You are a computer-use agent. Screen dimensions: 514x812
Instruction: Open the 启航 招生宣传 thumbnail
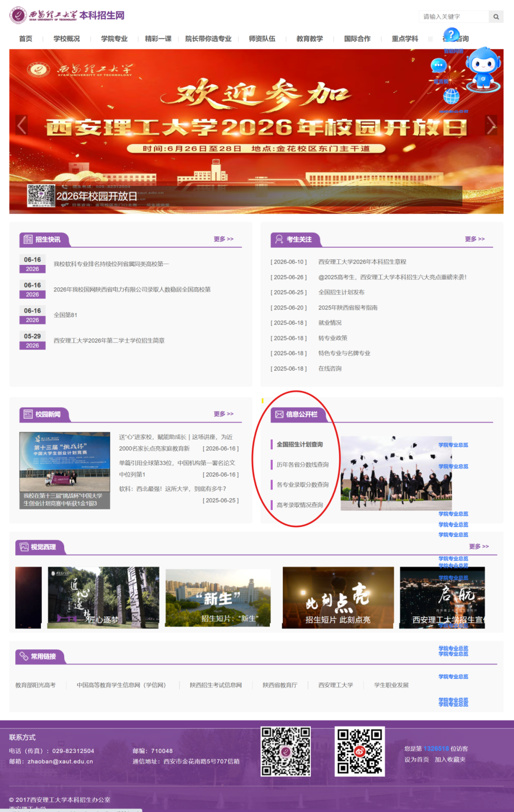(x=442, y=597)
